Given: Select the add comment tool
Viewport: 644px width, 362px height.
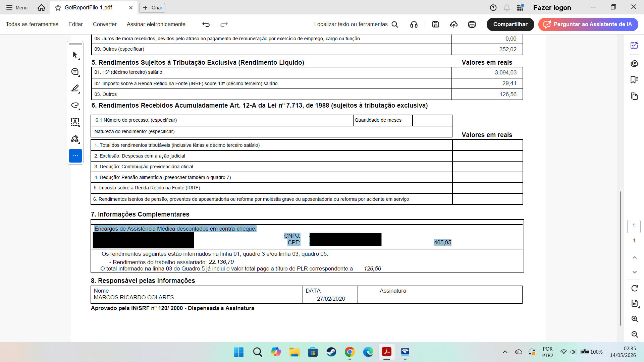Looking at the screenshot, I should coord(75,72).
